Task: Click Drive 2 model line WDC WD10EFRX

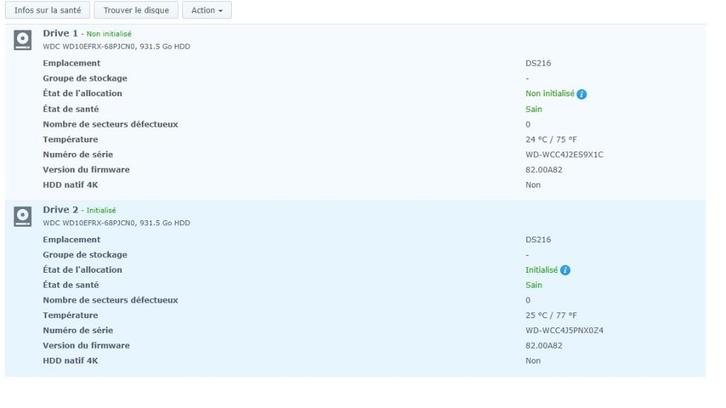Action: [x=116, y=223]
